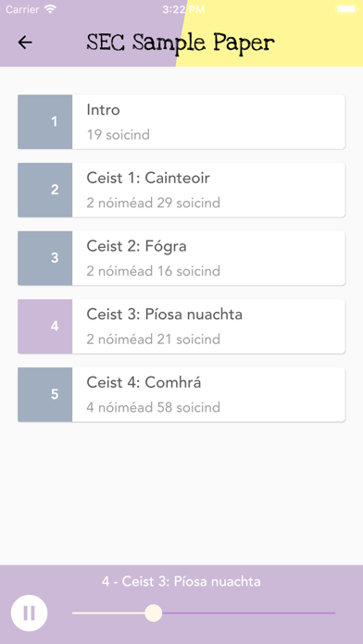Click the now-playing title in player bar
This screenshot has width=363, height=644.
tap(181, 582)
